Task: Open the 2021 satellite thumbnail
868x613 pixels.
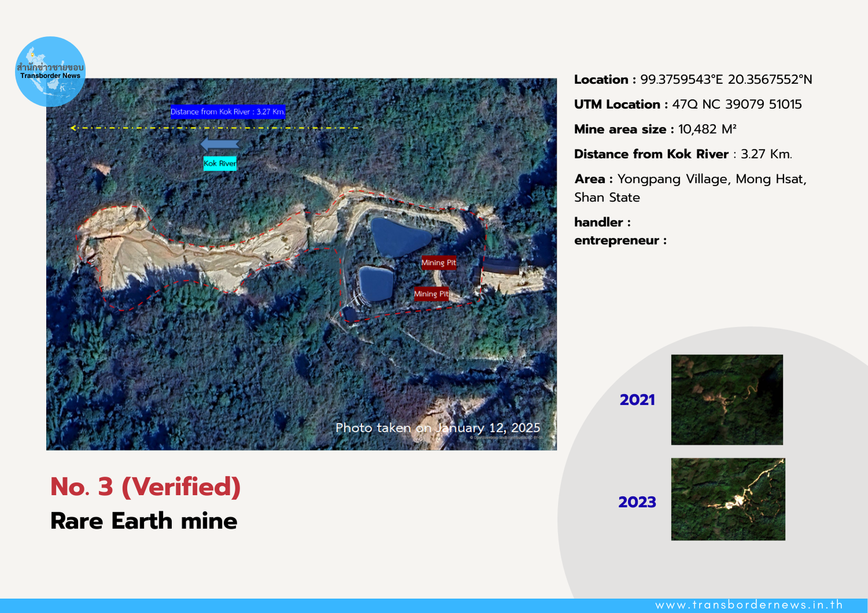Action: [727, 400]
